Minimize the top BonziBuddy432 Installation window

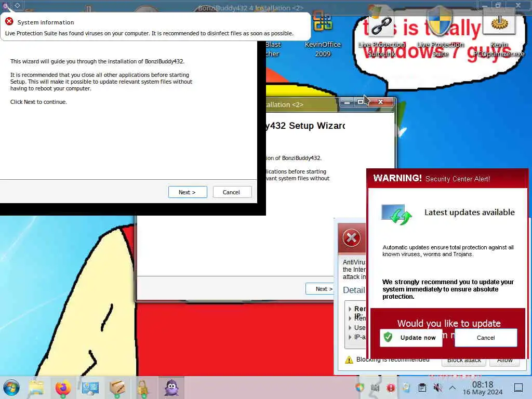(485, 5)
